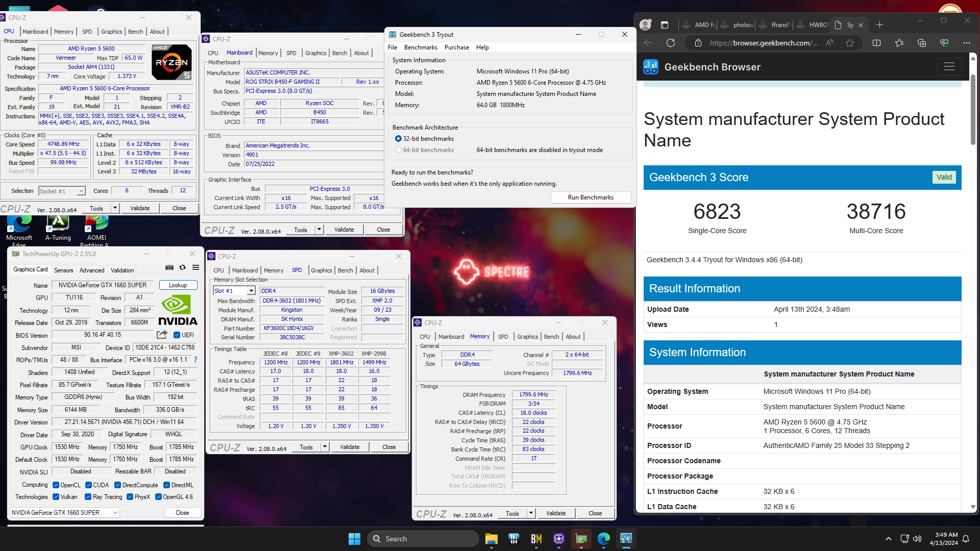Expand Tools arrow in CPU-Z SPD window
This screenshot has height=551, width=980.
click(x=325, y=447)
